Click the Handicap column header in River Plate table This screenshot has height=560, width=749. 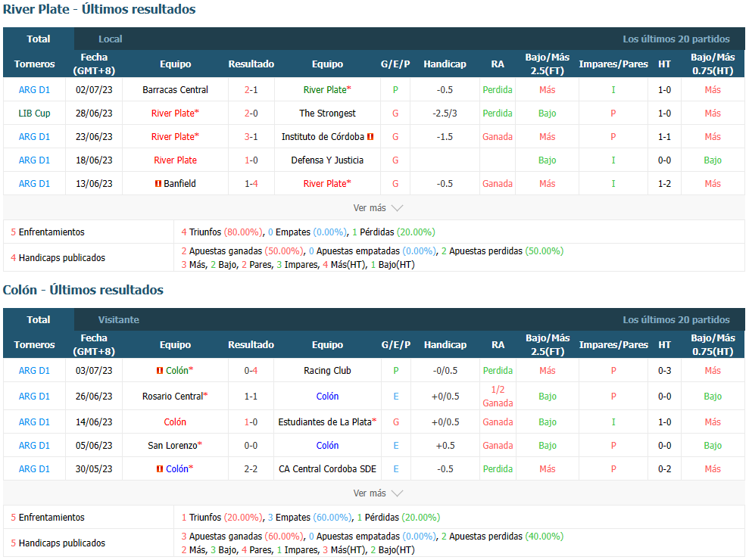445,64
